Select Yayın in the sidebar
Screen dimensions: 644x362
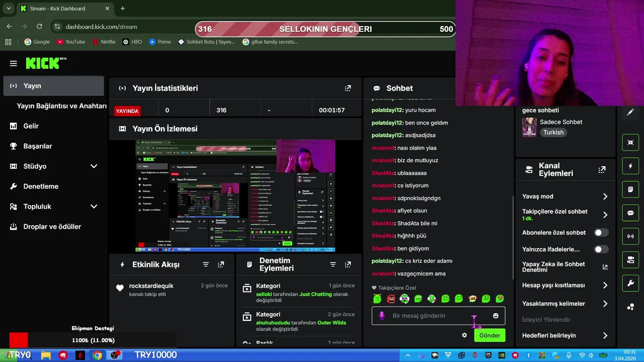[x=53, y=86]
